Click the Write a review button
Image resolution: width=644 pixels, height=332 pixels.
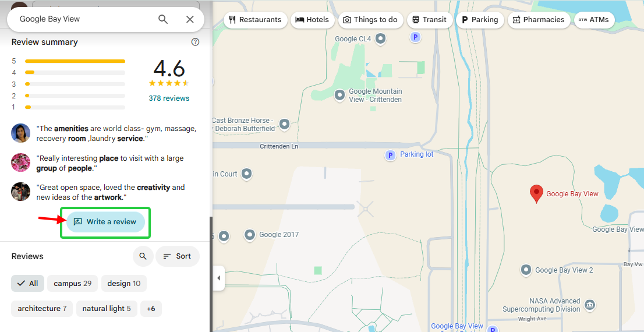point(105,222)
